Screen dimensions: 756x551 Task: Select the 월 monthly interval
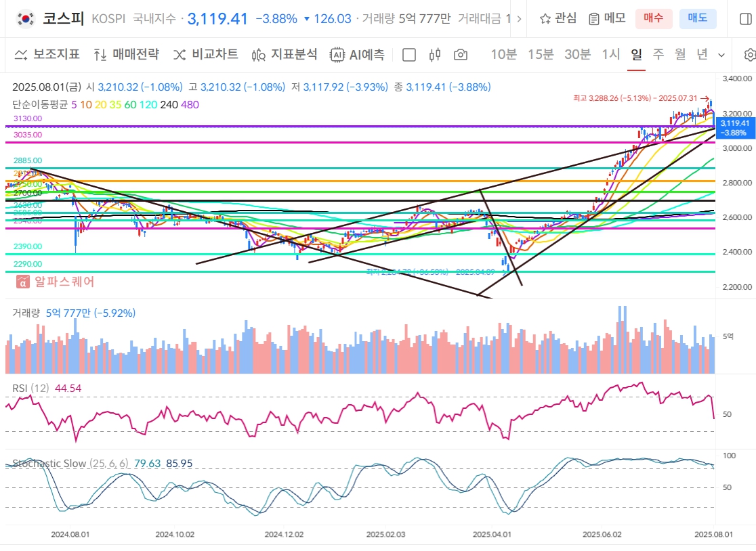(x=680, y=54)
